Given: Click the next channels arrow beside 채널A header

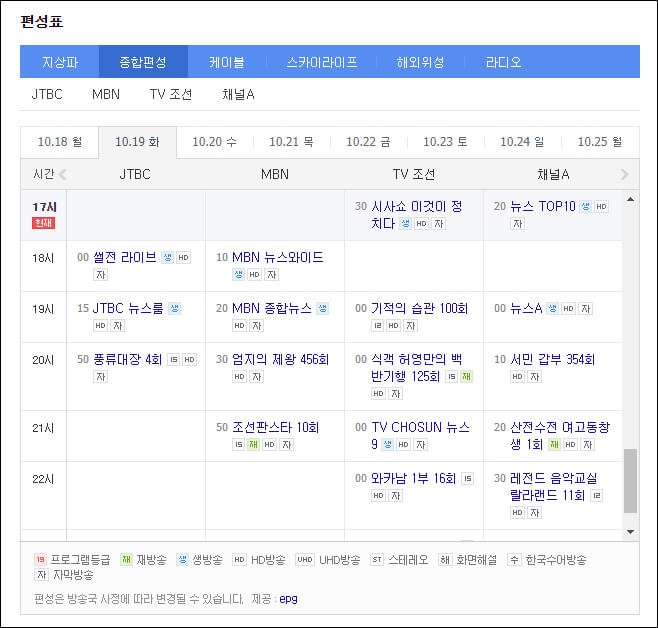Looking at the screenshot, I should click(x=624, y=174).
